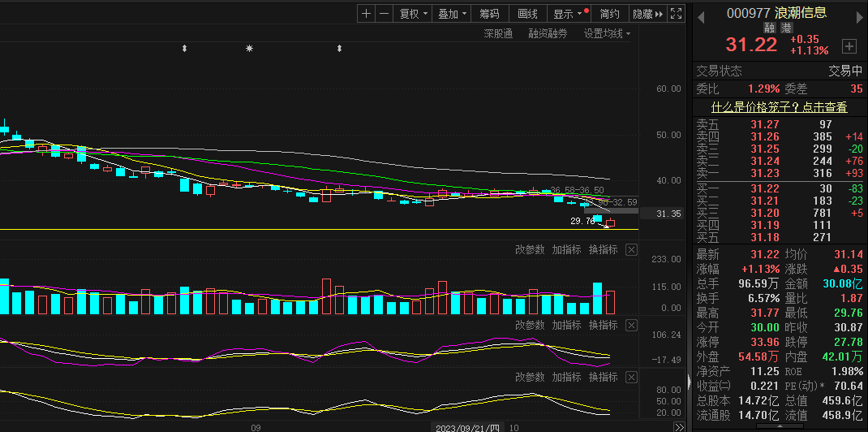The height and width of the screenshot is (432, 868).
Task: Close the volume indicator panel
Action: point(632,250)
